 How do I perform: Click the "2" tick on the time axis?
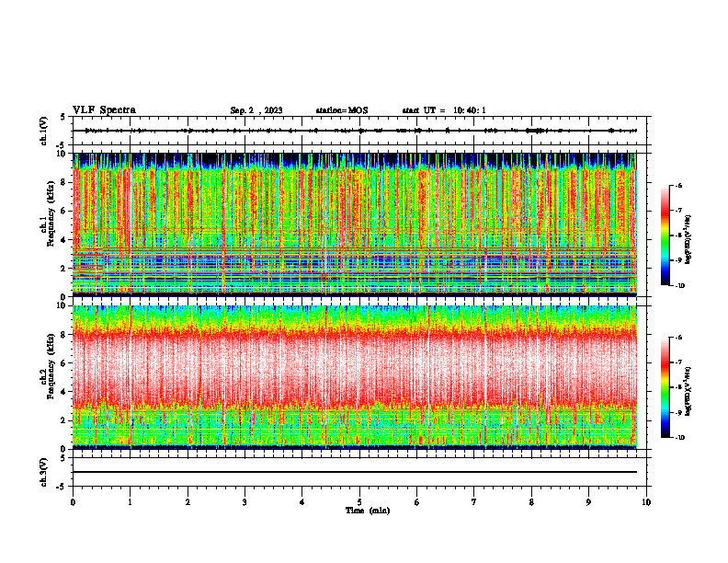coord(188,502)
